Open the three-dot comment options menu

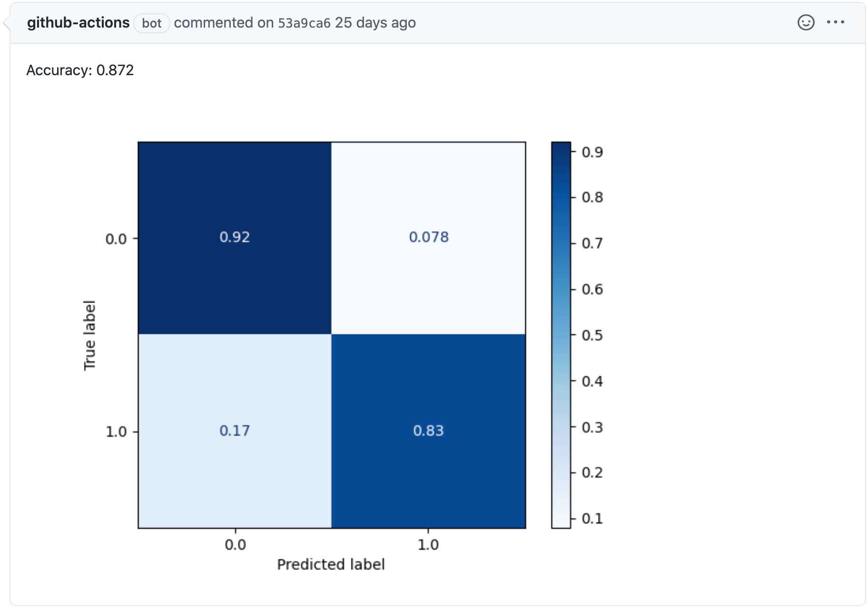coord(836,22)
